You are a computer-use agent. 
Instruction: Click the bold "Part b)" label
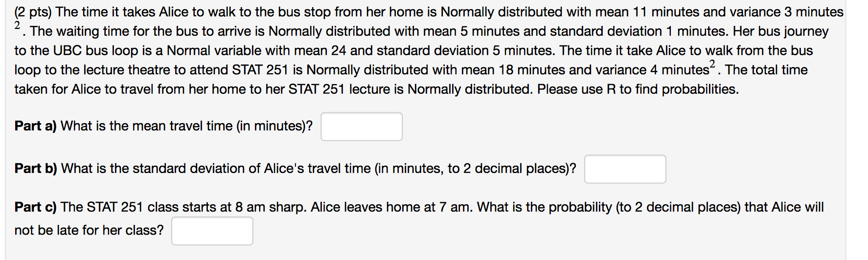point(36,169)
